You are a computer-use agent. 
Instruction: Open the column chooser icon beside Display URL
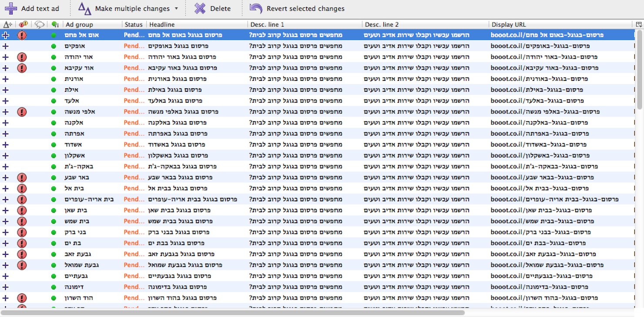click(639, 24)
